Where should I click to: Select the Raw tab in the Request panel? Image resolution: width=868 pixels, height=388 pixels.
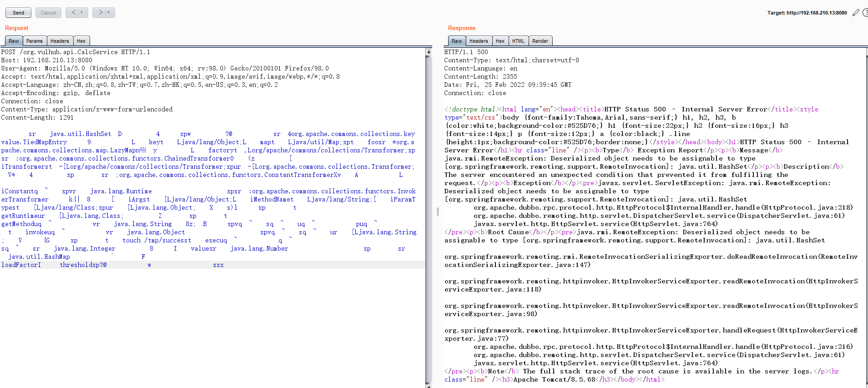(x=14, y=41)
